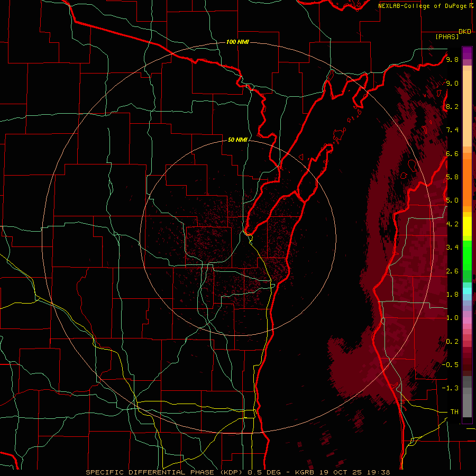Click the 8.2 color scale value
Screen dimensions: 476x476
click(x=452, y=106)
